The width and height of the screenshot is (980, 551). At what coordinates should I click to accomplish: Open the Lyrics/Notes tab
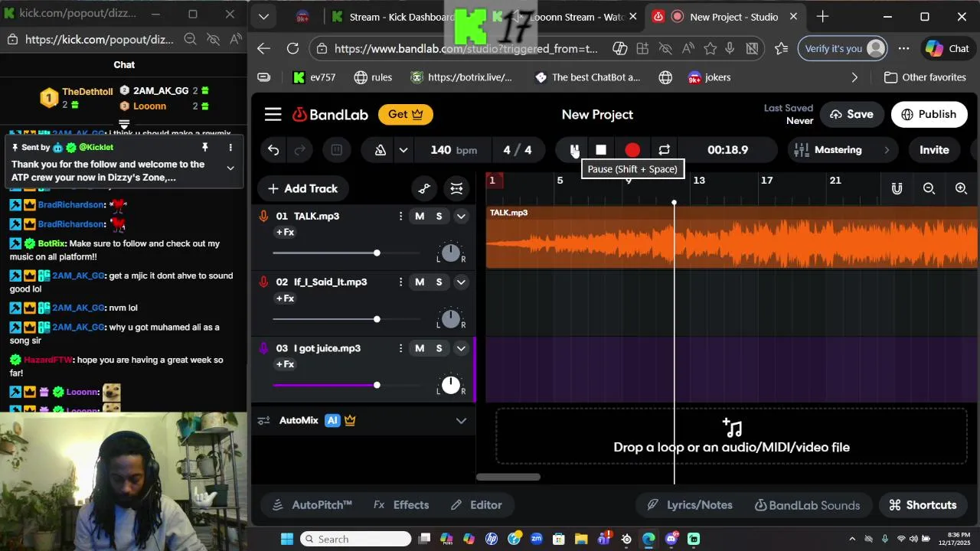[x=689, y=505]
